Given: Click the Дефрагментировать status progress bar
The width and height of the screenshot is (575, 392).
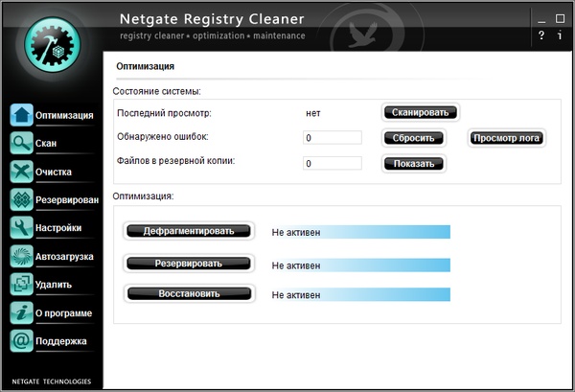Looking at the screenshot, I should coord(359,232).
